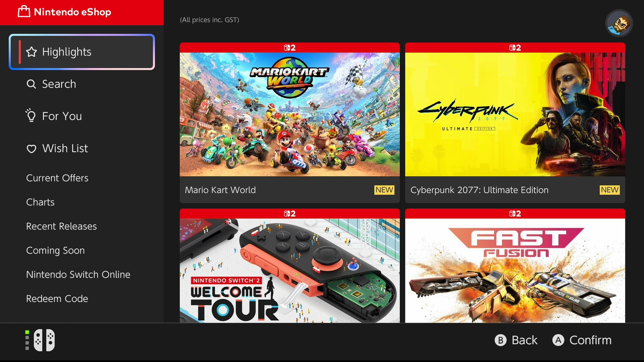Click the Wish List heart icon
This screenshot has width=644, height=362.
tap(32, 149)
